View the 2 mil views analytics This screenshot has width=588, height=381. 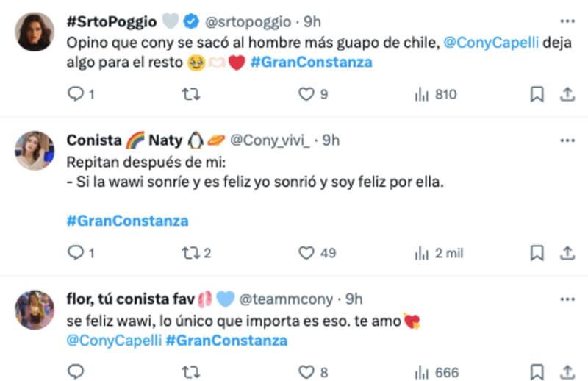[x=439, y=253]
